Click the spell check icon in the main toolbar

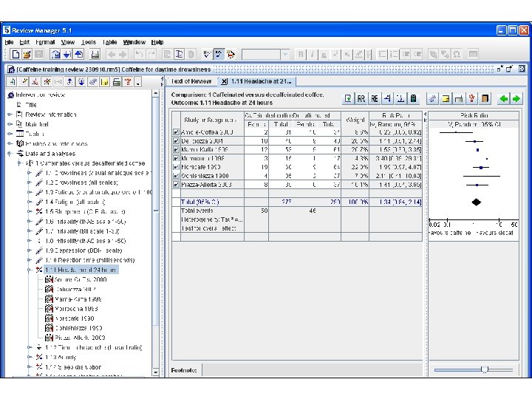207,54
